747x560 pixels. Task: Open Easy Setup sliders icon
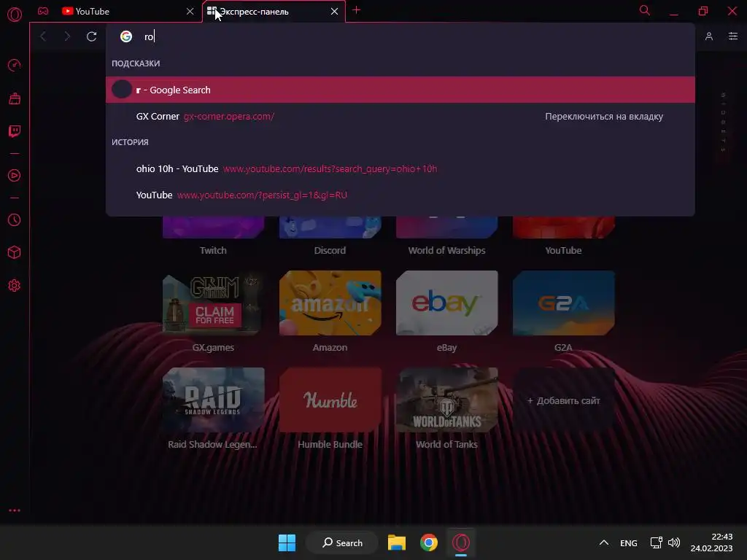(733, 36)
